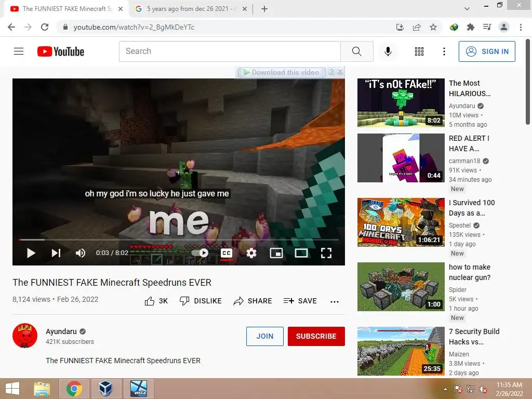Click the SIGN IN button
Image resolution: width=532 pixels, height=399 pixels.
pos(487,51)
